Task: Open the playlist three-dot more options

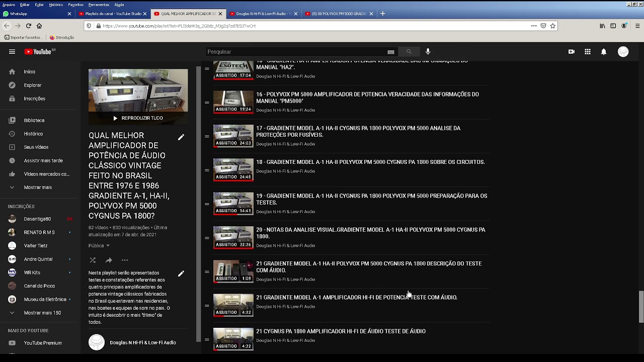Action: click(125, 260)
